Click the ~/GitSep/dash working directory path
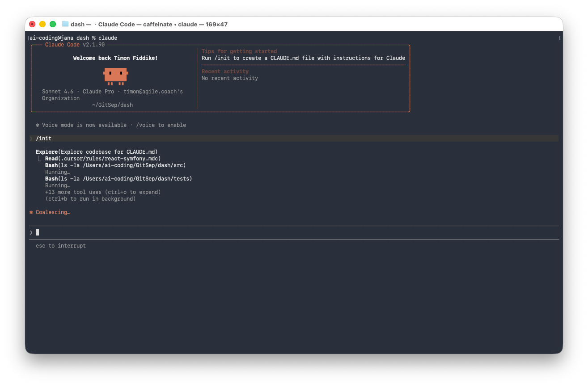 tap(112, 105)
